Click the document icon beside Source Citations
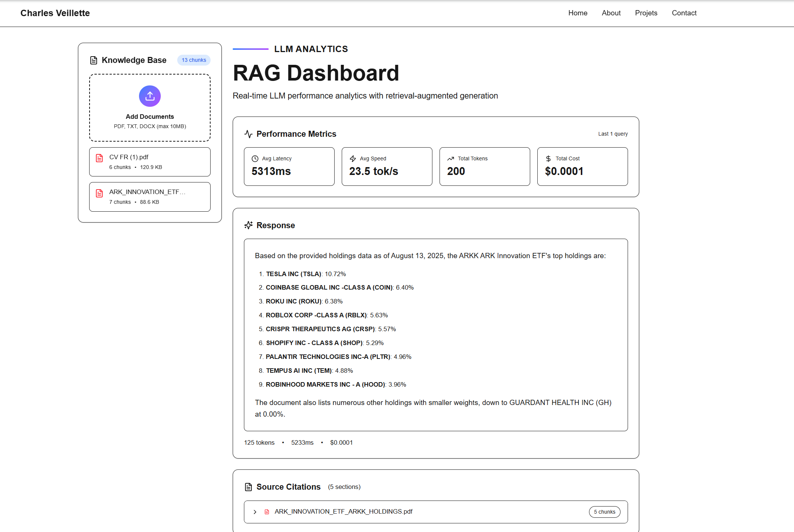 click(248, 487)
